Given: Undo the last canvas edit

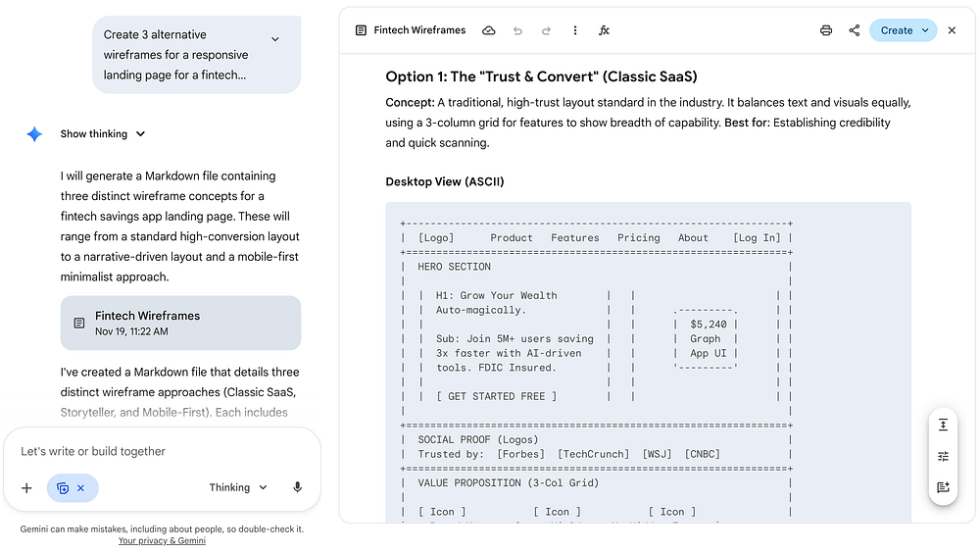Looking at the screenshot, I should tap(517, 30).
